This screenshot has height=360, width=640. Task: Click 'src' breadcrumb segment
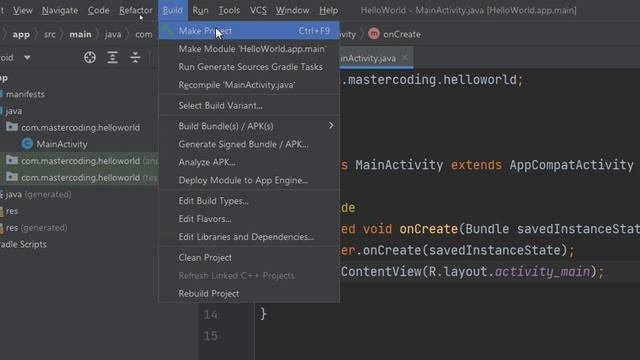click(49, 34)
